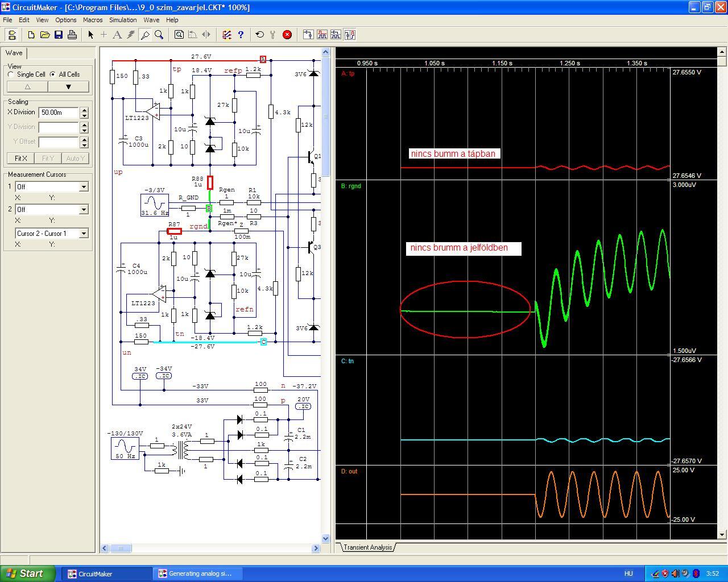Image resolution: width=728 pixels, height=582 pixels.
Task: Click waveform pane scroll down arrow
Action: [722, 535]
